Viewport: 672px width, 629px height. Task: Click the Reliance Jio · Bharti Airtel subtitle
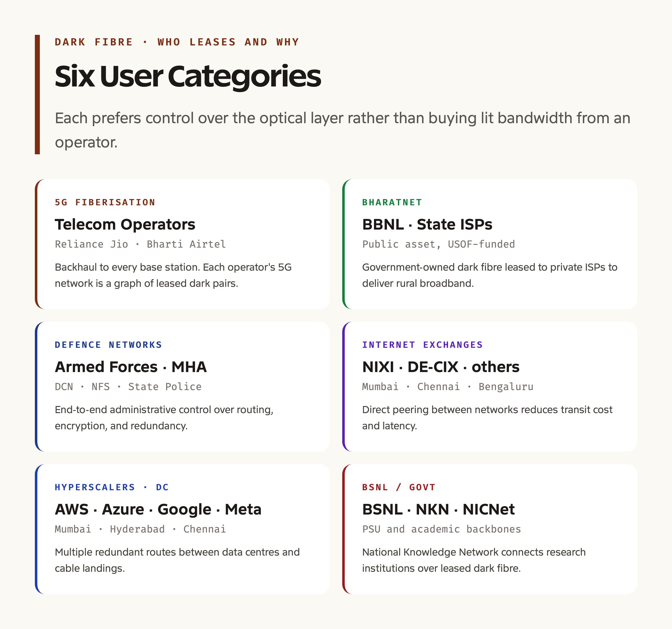coord(140,244)
